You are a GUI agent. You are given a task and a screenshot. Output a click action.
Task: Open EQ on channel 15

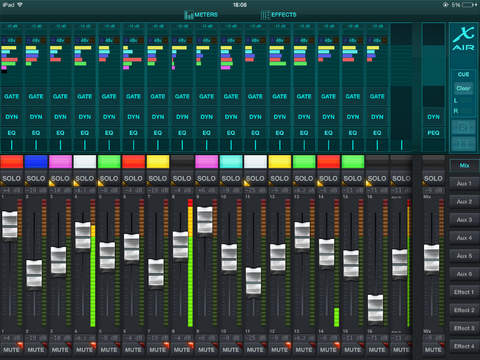click(353, 133)
